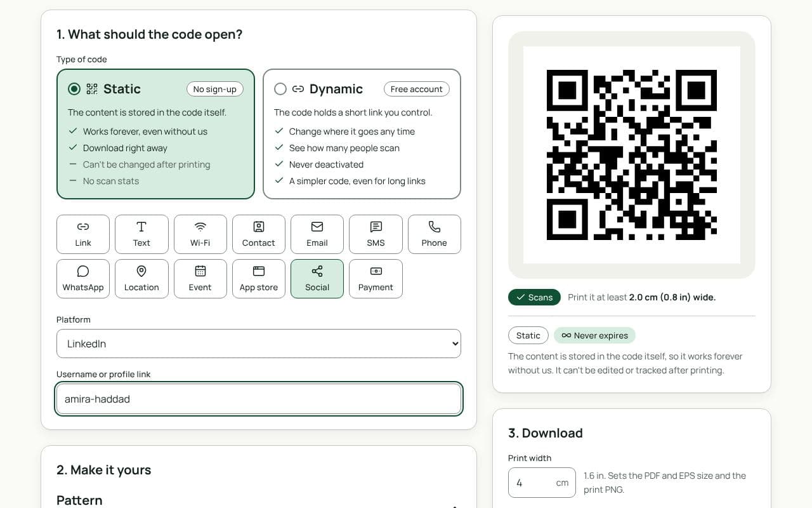Image resolution: width=812 pixels, height=508 pixels.
Task: Select the Dynamic code radio button
Action: (280, 89)
